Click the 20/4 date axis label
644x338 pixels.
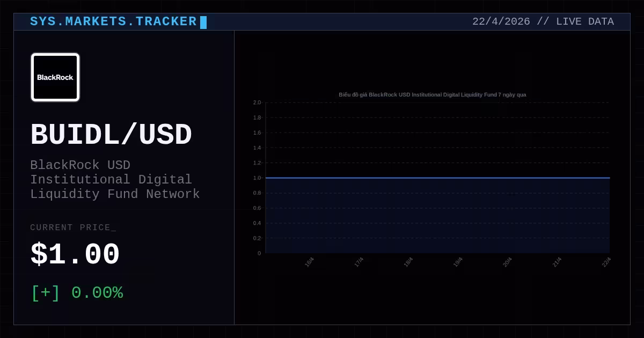[507, 262]
